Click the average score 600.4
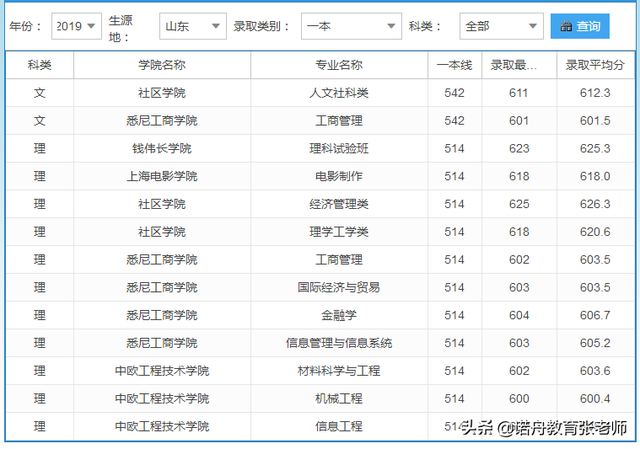 pyautogui.click(x=595, y=398)
